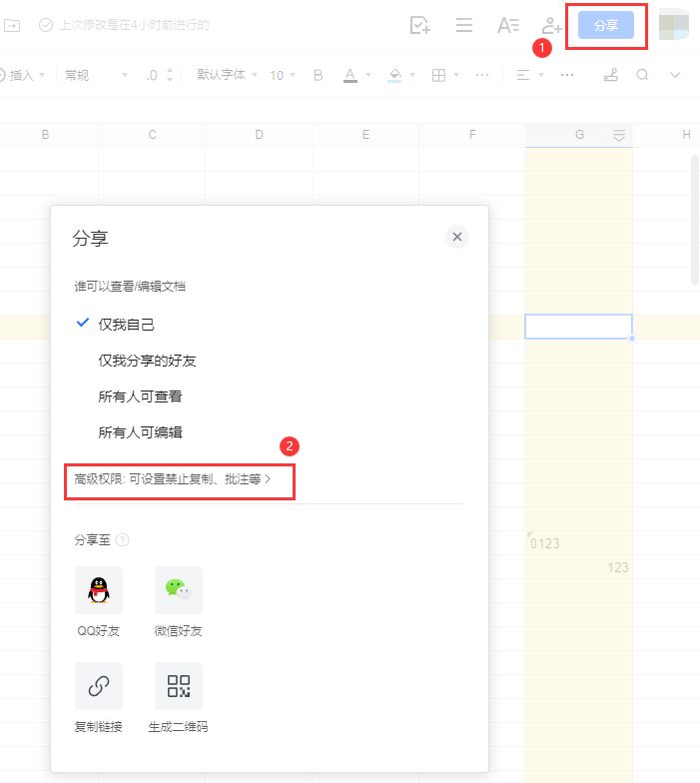Image resolution: width=700 pixels, height=783 pixels.
Task: Share via the QQ penguin icon
Action: point(99,590)
